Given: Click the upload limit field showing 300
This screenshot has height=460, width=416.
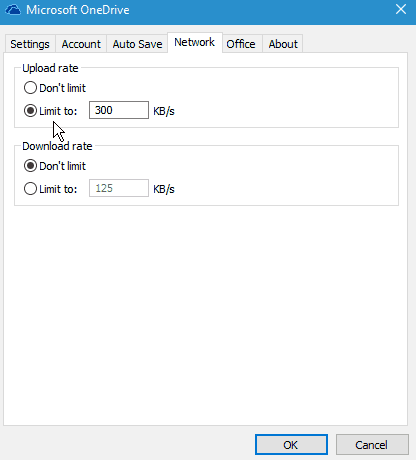Looking at the screenshot, I should click(119, 110).
